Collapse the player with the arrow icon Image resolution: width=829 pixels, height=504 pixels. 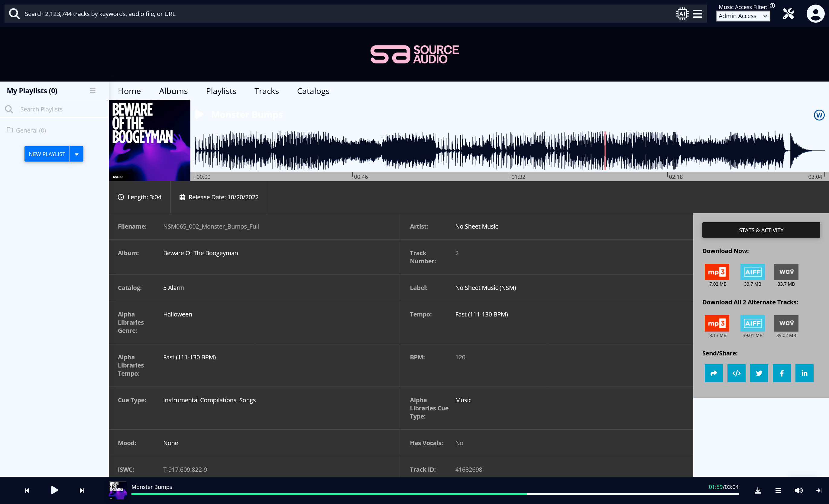(819, 490)
